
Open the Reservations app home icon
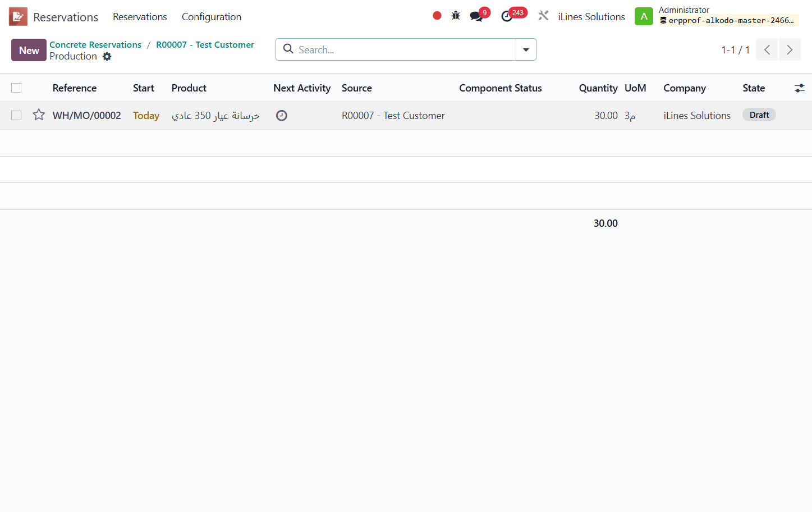tap(18, 17)
